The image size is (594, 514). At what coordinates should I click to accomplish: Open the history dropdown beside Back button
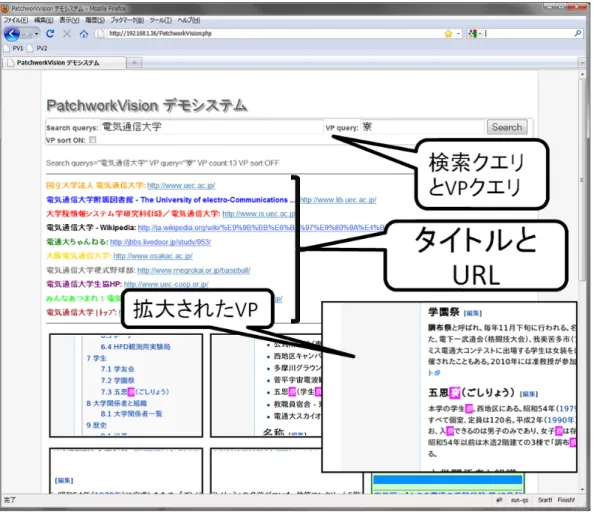(36, 34)
